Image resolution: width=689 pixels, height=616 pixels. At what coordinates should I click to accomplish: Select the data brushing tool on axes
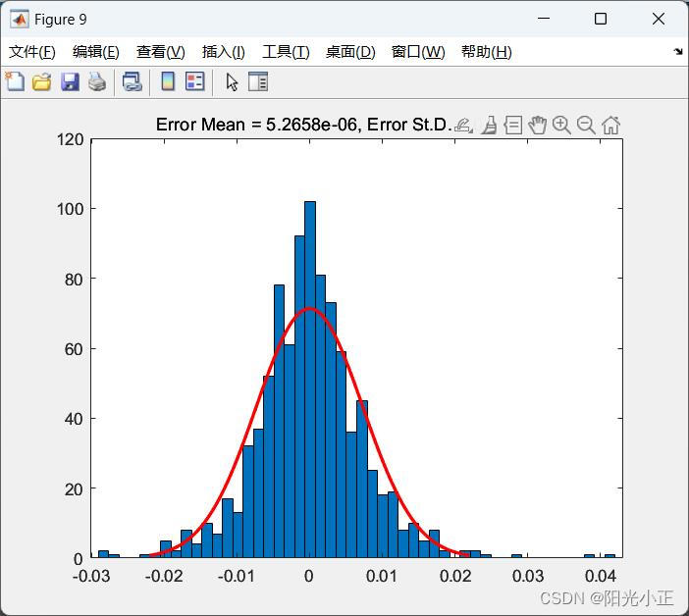pyautogui.click(x=489, y=126)
